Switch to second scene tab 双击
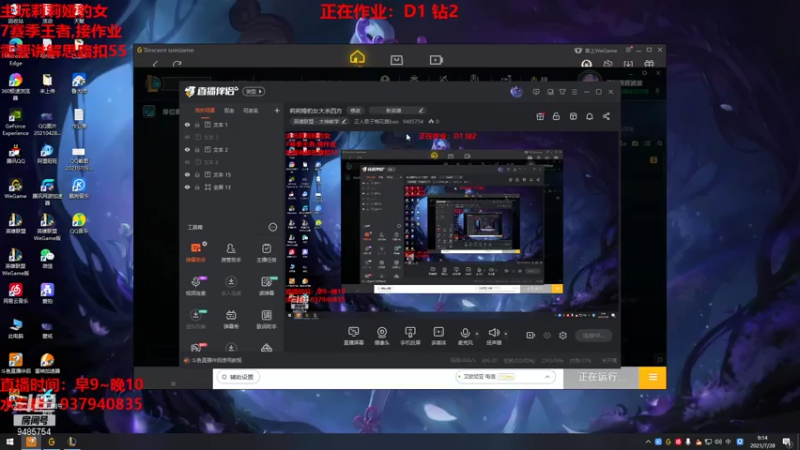 [x=229, y=110]
